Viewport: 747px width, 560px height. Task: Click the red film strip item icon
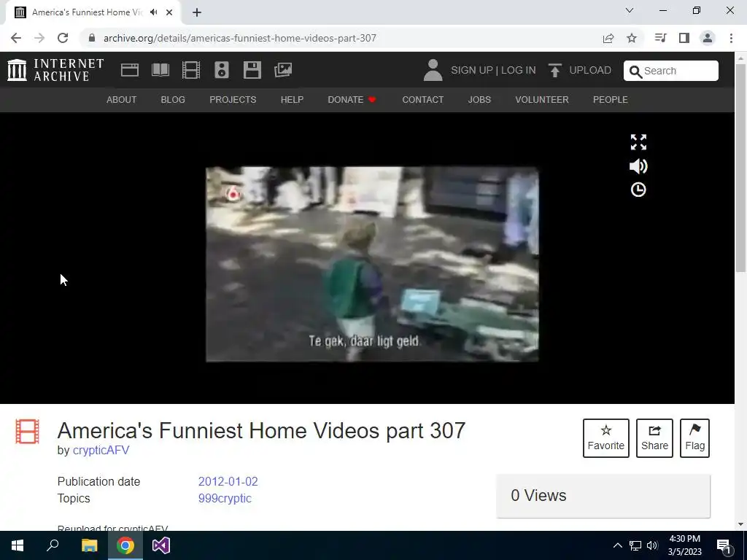pos(27,432)
